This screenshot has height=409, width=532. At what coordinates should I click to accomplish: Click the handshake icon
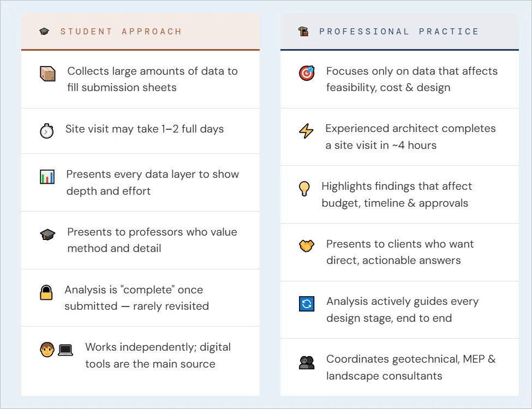(307, 246)
